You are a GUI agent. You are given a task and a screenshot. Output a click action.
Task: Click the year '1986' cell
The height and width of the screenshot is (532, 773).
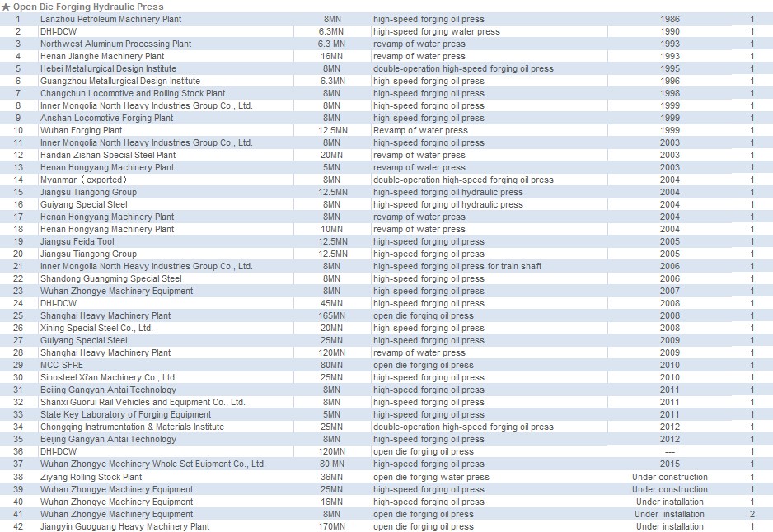[670, 19]
